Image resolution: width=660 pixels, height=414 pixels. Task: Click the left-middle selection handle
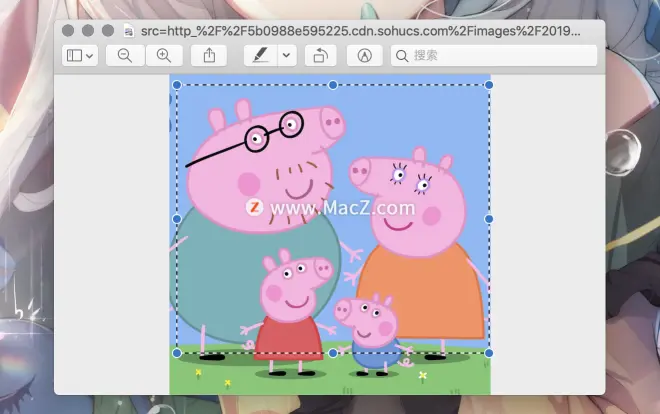click(177, 219)
